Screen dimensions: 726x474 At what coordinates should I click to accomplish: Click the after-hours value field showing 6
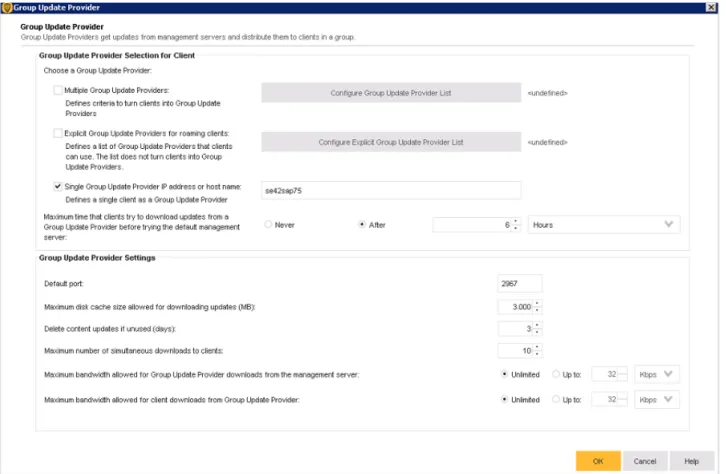[x=472, y=225]
